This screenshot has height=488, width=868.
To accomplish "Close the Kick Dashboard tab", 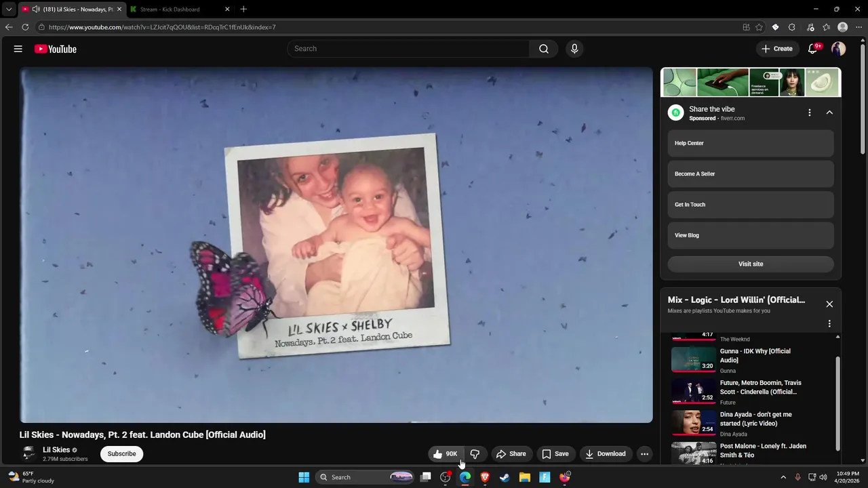I will click(227, 9).
